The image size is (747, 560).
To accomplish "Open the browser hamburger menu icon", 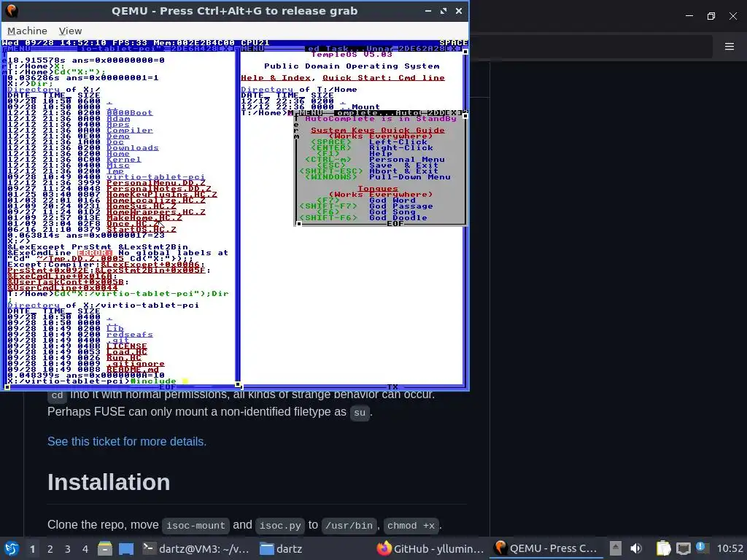I will pyautogui.click(x=729, y=46).
